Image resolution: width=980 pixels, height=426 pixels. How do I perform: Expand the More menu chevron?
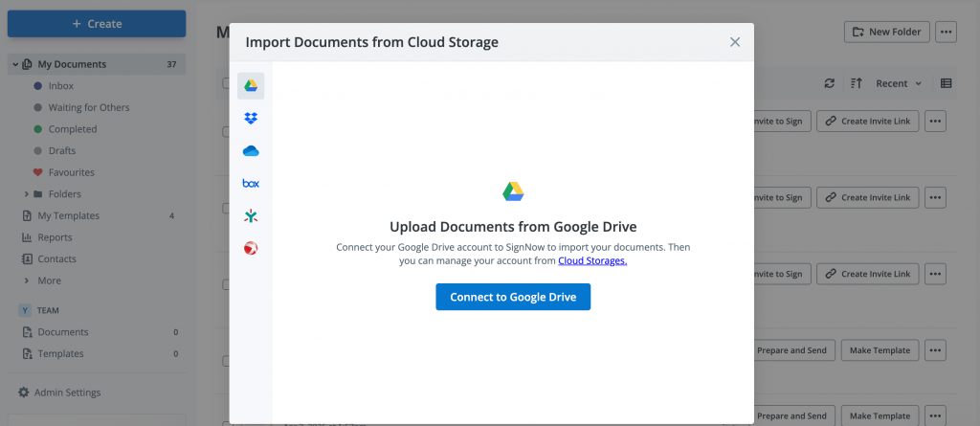26,280
